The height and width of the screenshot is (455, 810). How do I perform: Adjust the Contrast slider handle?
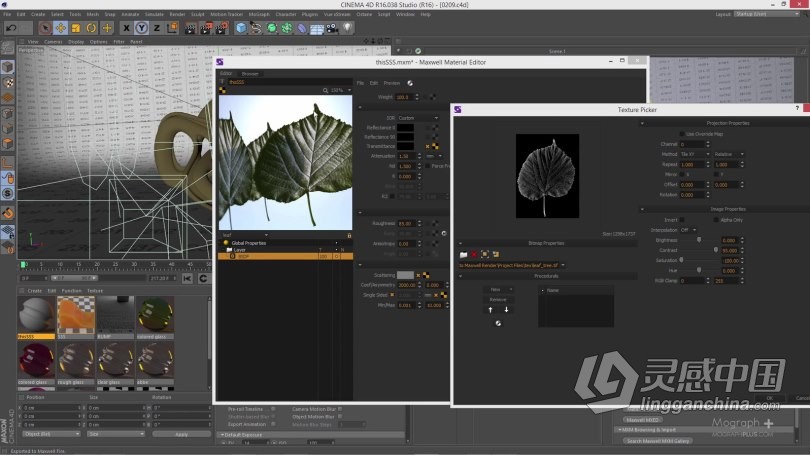[716, 250]
